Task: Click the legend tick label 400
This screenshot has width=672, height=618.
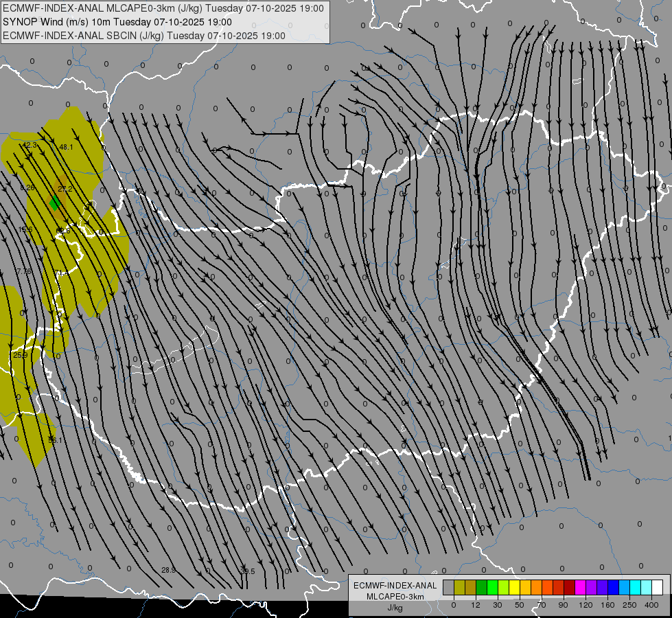Action: click(x=651, y=605)
